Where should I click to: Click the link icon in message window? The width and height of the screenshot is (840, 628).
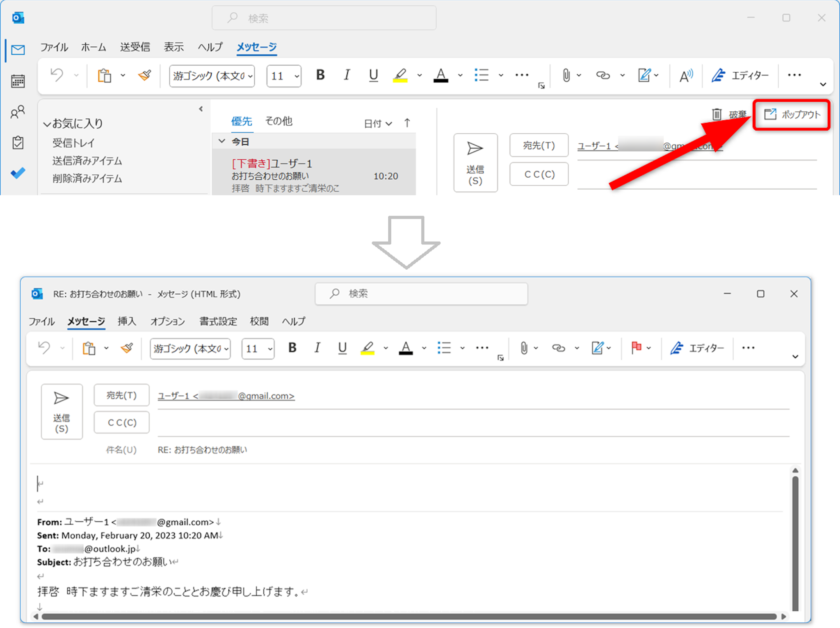[x=558, y=348]
